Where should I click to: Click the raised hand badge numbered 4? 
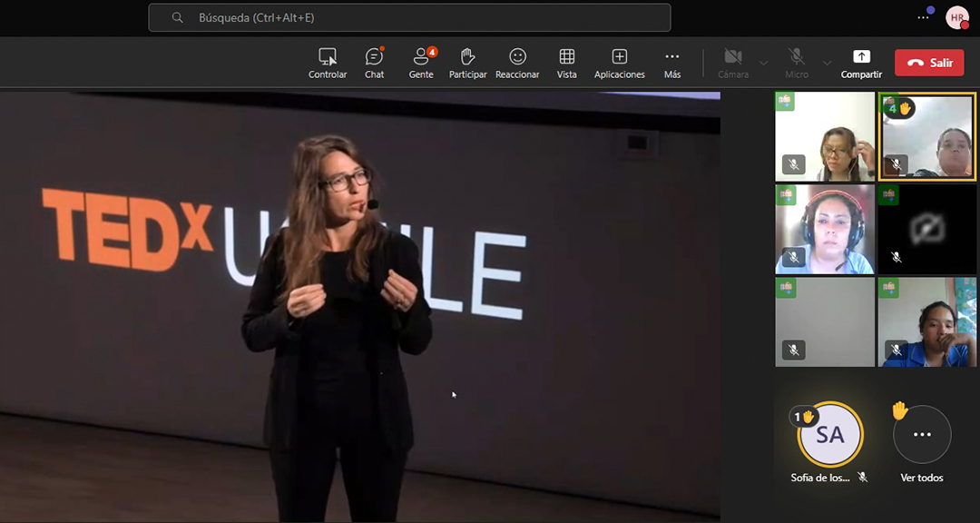[x=898, y=108]
